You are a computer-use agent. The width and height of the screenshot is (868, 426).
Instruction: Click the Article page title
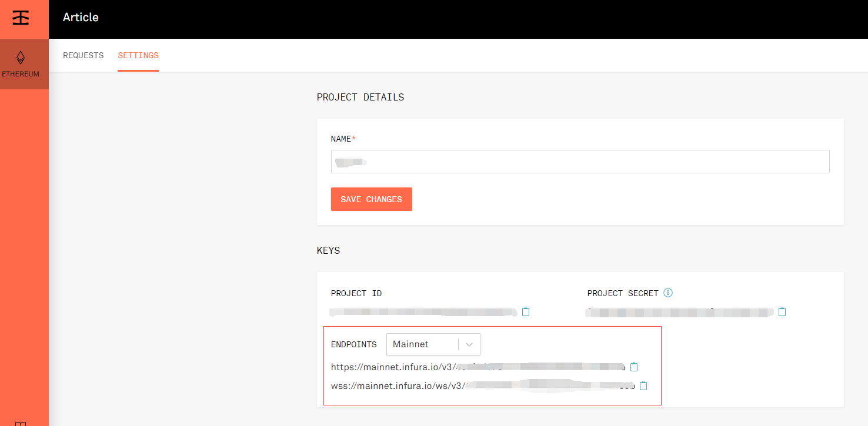tap(81, 17)
